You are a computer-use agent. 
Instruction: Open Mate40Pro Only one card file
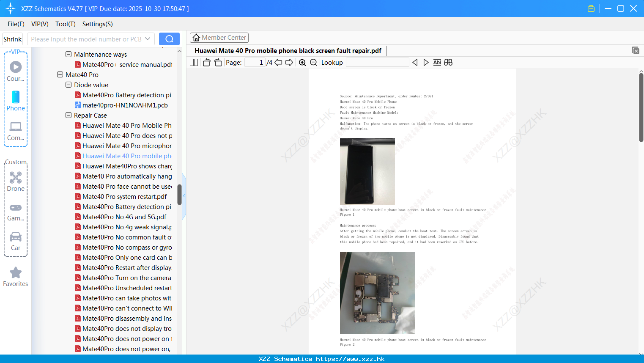click(x=123, y=257)
